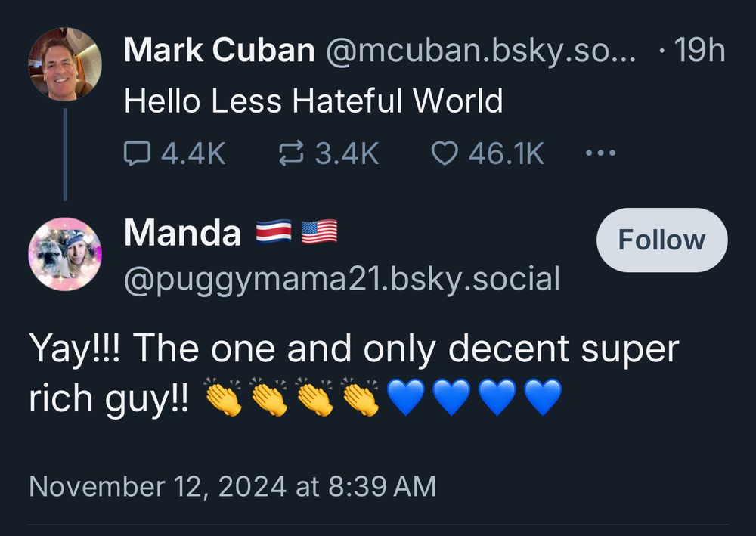Open the "Hello Less Hateful World" post text

click(313, 100)
